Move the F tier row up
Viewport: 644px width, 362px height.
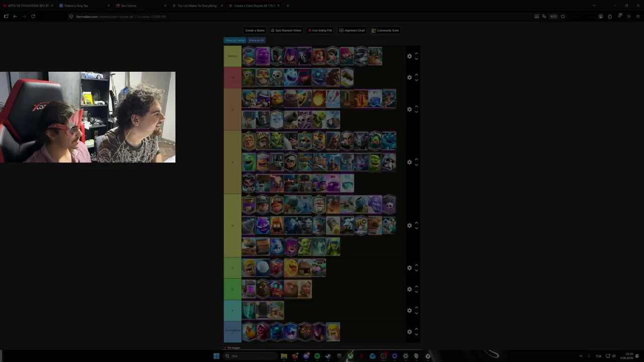[416, 307]
